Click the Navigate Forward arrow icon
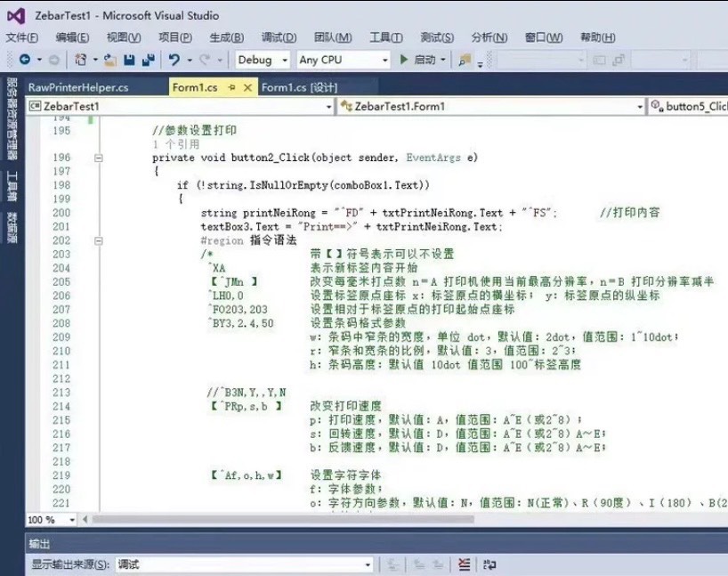 click(x=54, y=60)
